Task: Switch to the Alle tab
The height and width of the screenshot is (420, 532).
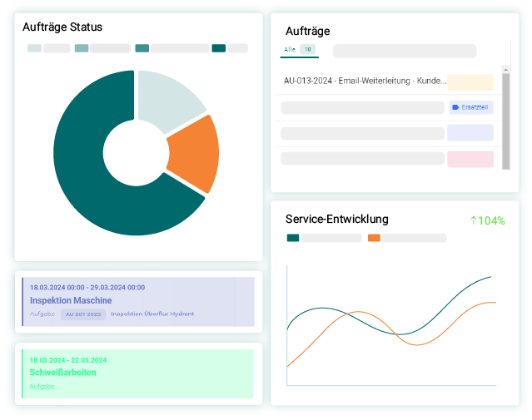Action: [290, 50]
